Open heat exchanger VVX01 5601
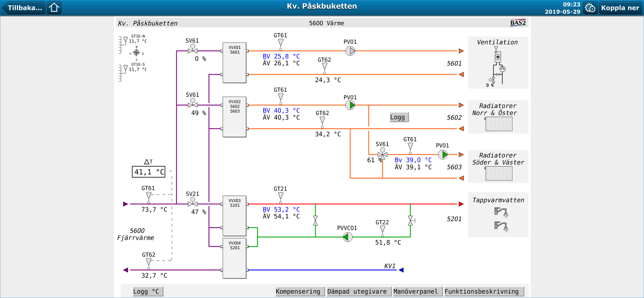Screen dimensions: 644x298 tap(235, 63)
